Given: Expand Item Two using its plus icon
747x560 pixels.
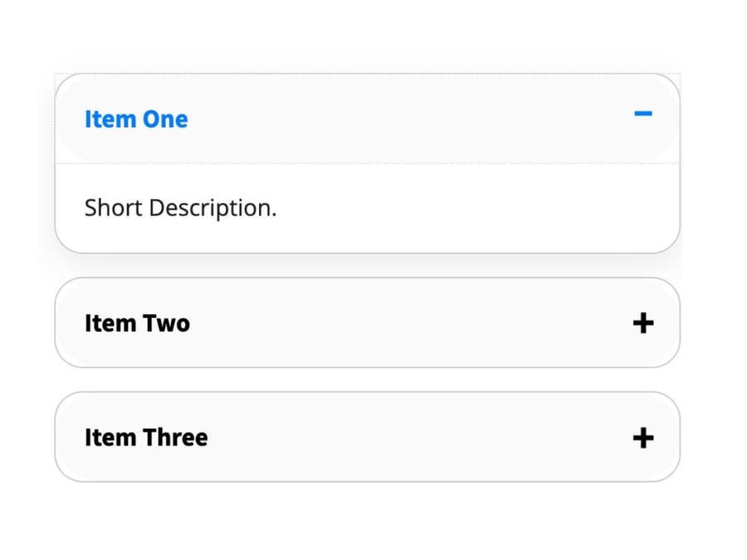Looking at the screenshot, I should coord(644,323).
